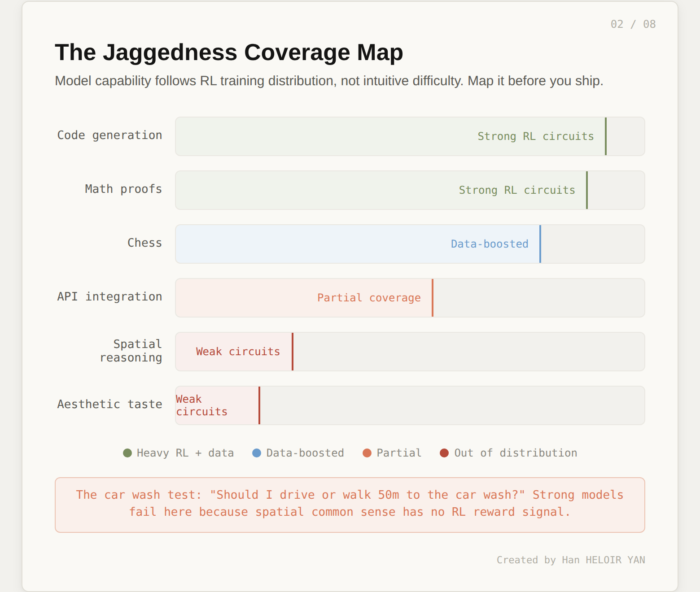
Task: Click the 'Aesthetic taste' row label
Action: [x=109, y=404]
